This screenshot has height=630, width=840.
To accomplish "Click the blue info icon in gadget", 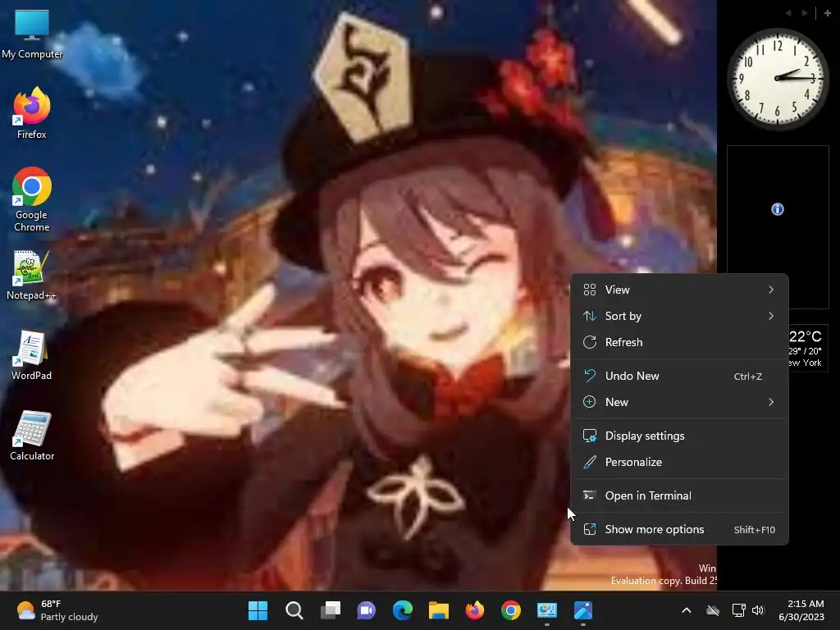I will [x=778, y=209].
